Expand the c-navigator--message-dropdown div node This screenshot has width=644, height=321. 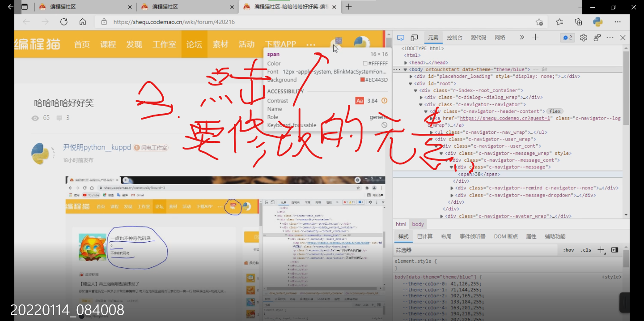pos(452,195)
